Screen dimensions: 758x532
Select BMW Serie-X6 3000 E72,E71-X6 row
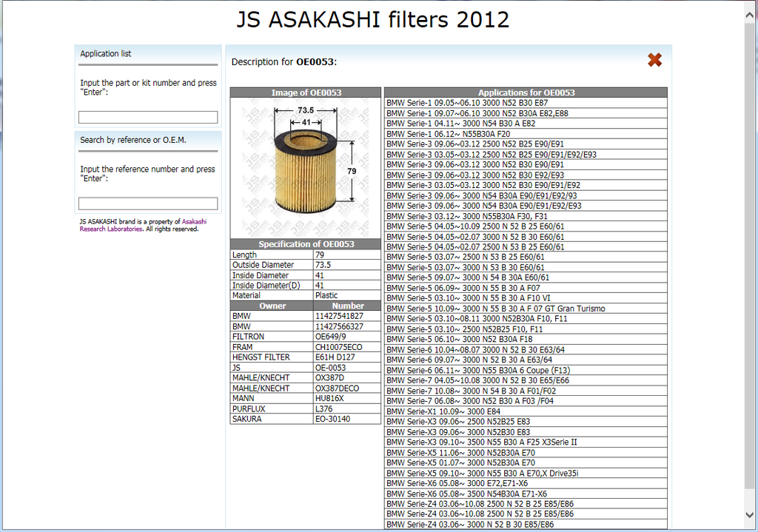pos(526,483)
